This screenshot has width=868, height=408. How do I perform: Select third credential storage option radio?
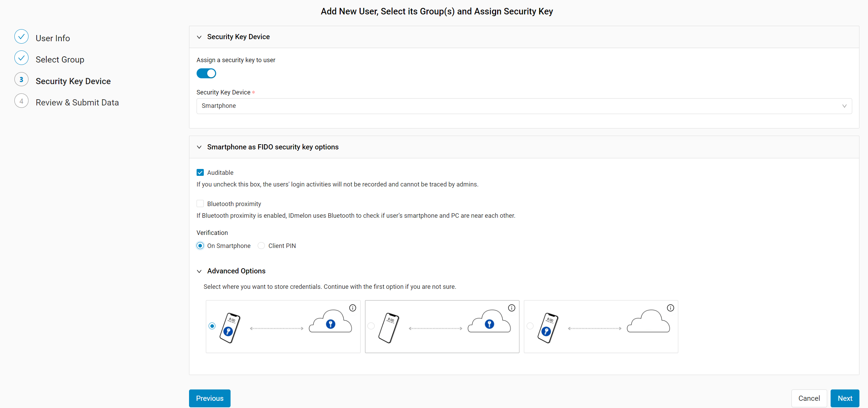point(530,326)
